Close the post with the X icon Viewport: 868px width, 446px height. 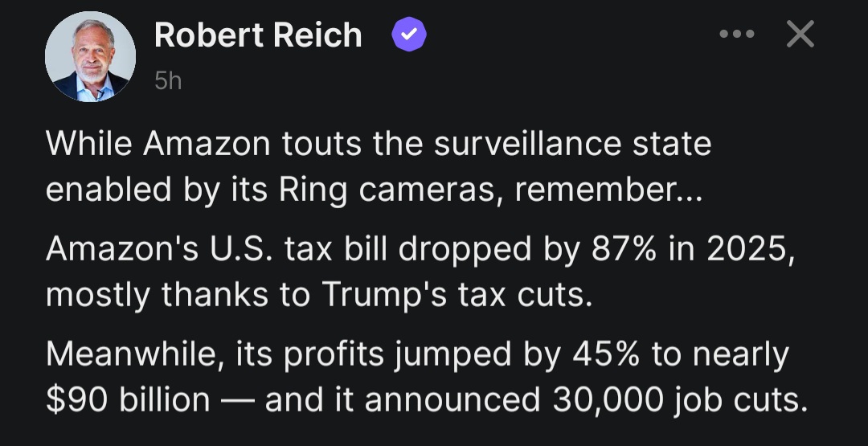(800, 35)
